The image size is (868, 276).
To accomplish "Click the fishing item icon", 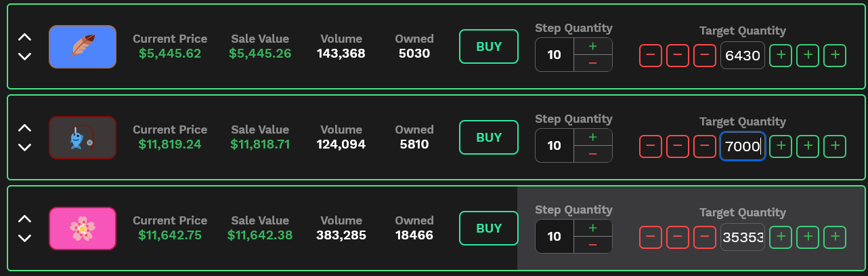I will coord(83,138).
